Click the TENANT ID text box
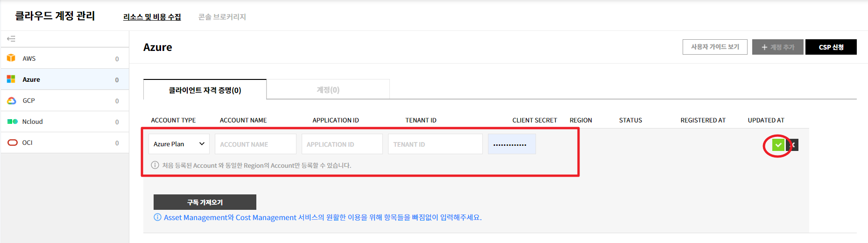Viewport: 868px width, 243px height. pos(435,144)
